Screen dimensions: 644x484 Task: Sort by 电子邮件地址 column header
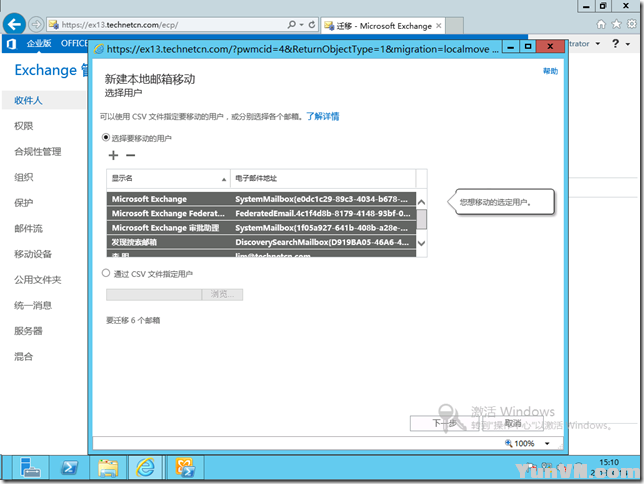tap(323, 178)
